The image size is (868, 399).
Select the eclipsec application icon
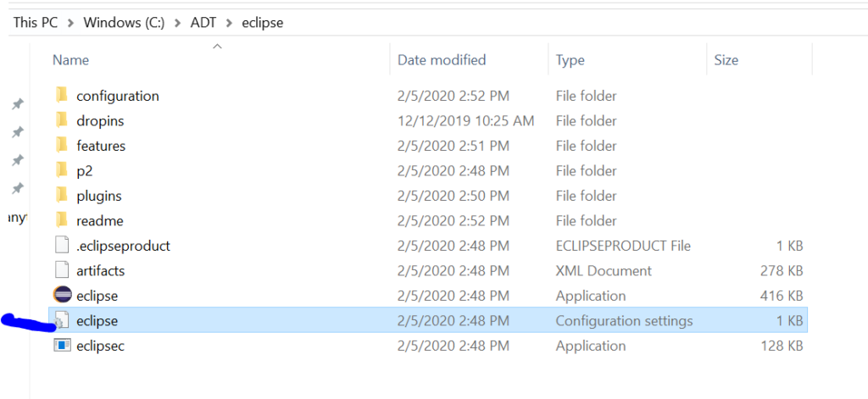pos(62,346)
